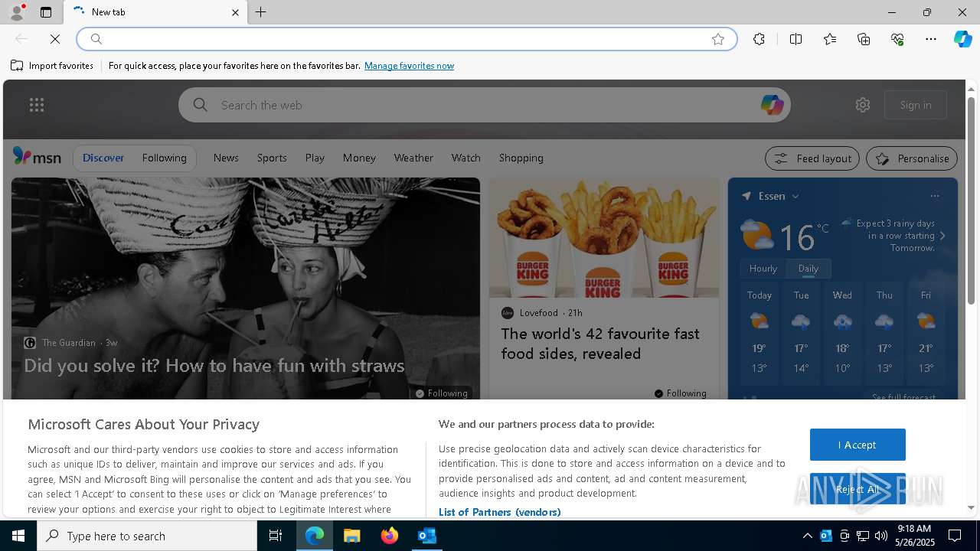The height and width of the screenshot is (551, 980).
Task: Launch Firefox from taskbar
Action: (x=390, y=536)
